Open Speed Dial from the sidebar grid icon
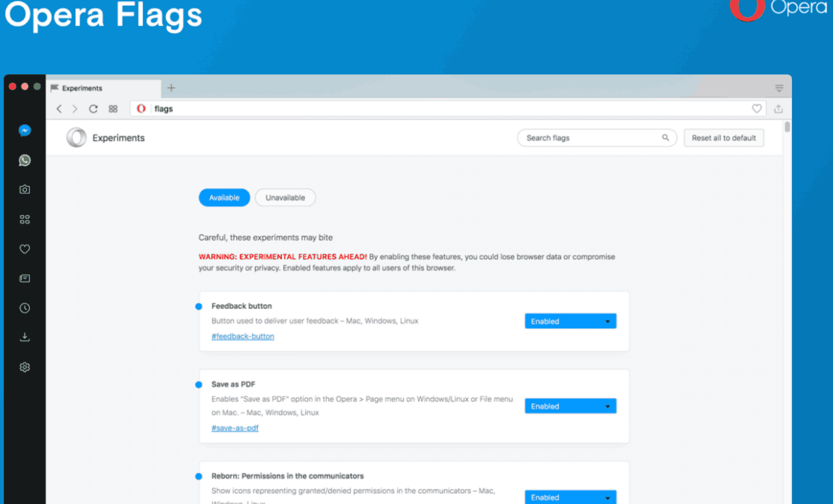Viewport: 833px width, 504px height. [24, 219]
